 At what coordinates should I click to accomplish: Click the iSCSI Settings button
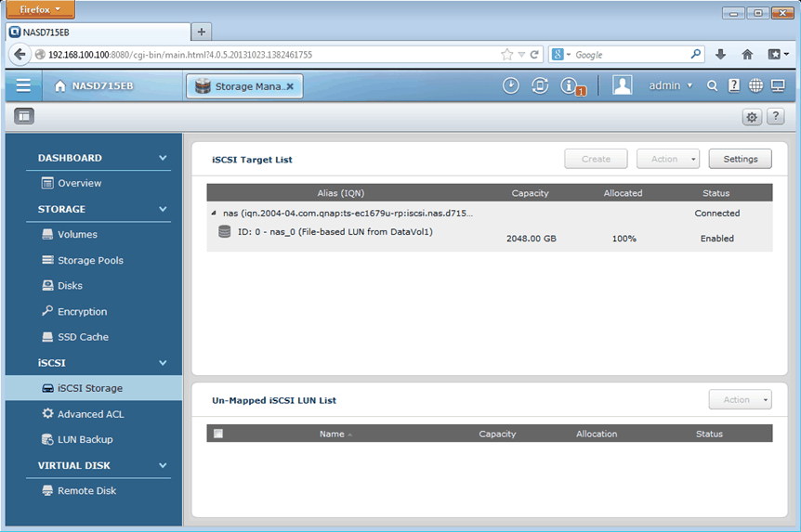click(740, 159)
